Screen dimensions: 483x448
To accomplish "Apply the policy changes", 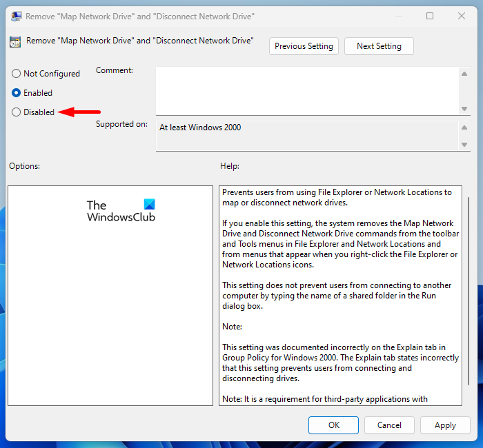I will point(445,425).
